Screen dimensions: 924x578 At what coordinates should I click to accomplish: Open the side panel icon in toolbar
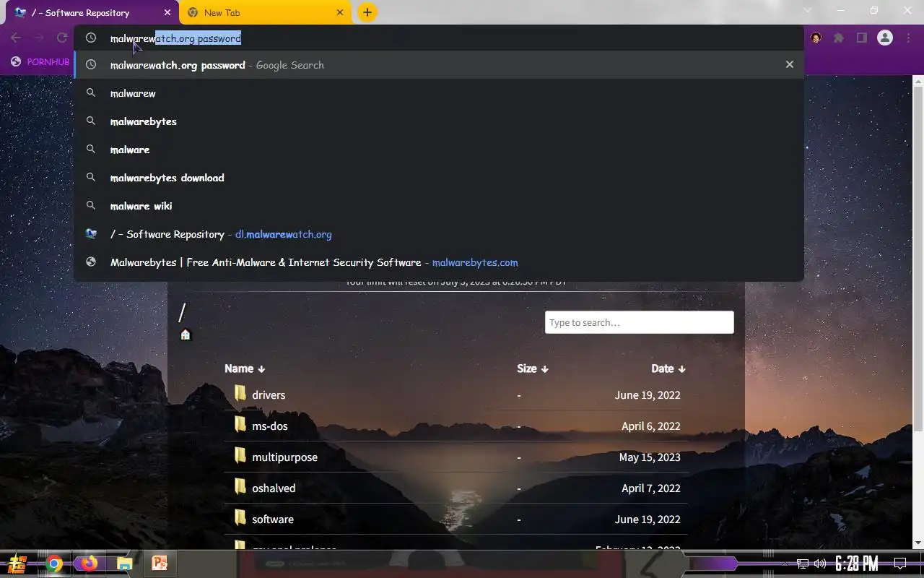pos(861,38)
